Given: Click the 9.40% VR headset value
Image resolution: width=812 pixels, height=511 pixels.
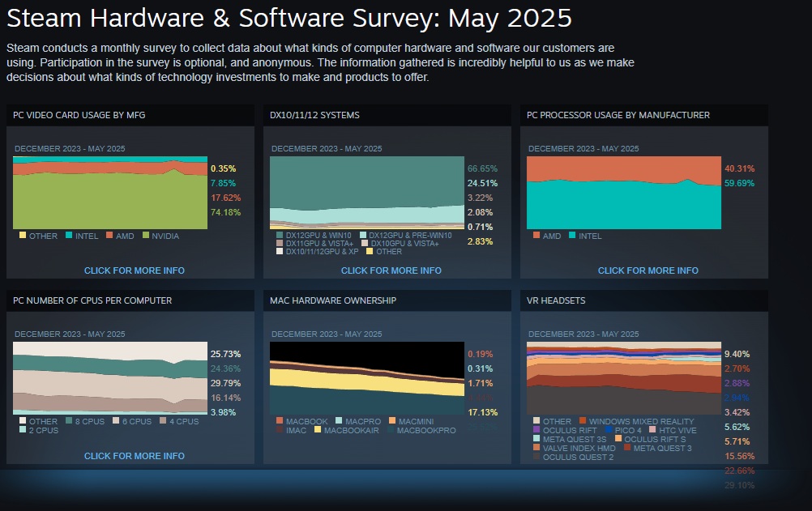Looking at the screenshot, I should point(737,354).
